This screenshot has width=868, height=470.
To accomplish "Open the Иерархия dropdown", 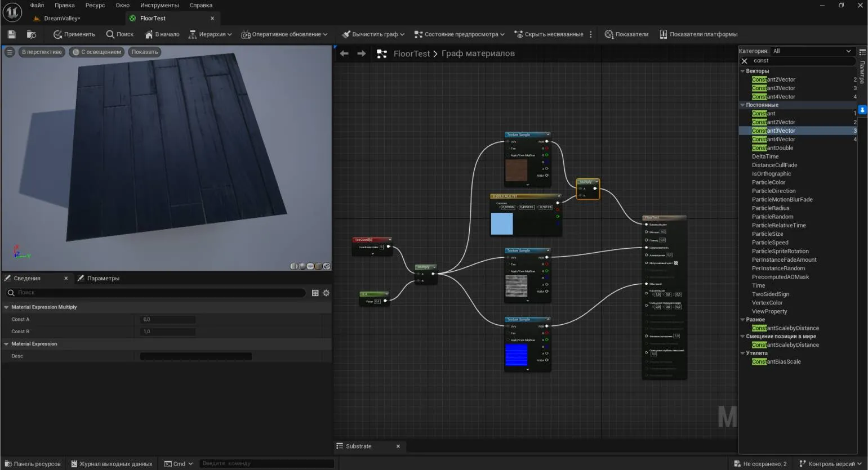I will (x=210, y=34).
